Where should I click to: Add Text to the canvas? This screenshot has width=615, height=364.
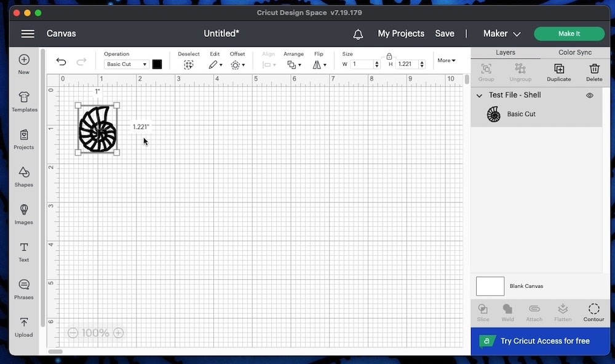[24, 252]
